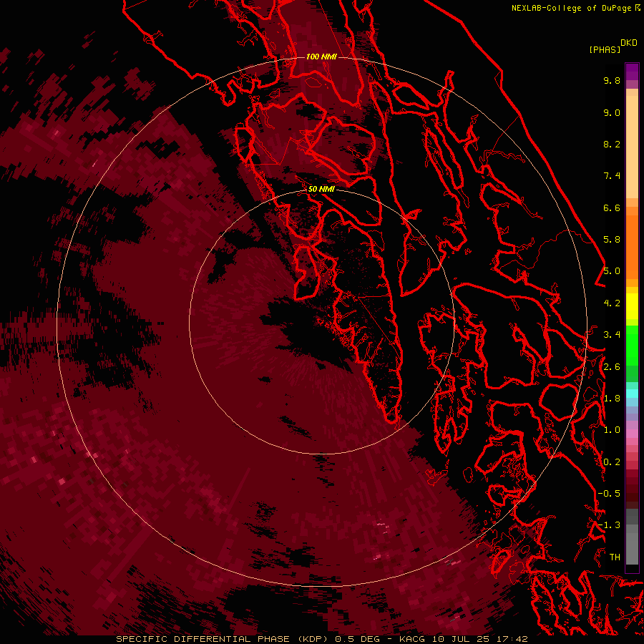The height and width of the screenshot is (644, 644).
Task: Click the 7.4 legend value
Action: pos(612,176)
